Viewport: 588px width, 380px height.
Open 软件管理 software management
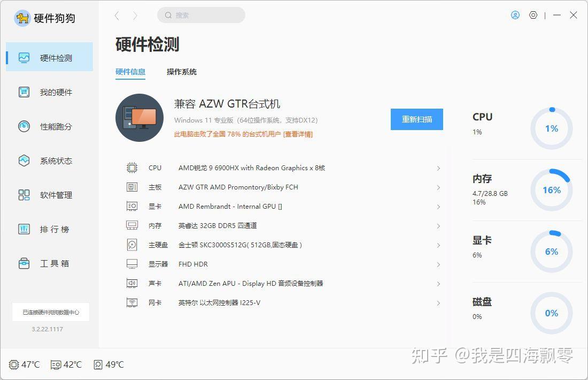[x=51, y=195]
